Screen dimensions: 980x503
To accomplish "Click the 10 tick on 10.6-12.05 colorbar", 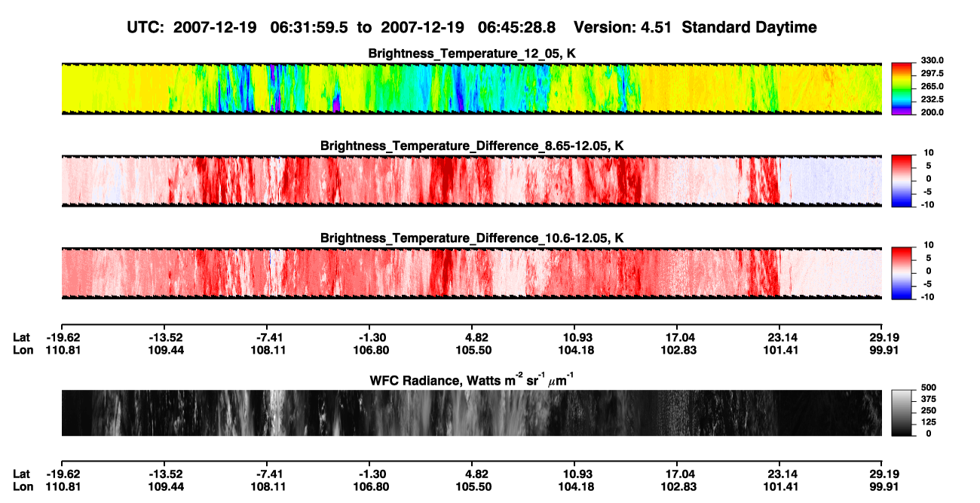I will pyautogui.click(x=929, y=245).
